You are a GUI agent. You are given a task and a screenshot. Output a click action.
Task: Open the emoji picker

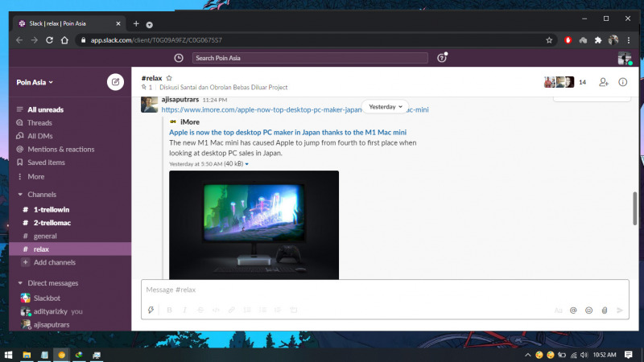pos(589,311)
